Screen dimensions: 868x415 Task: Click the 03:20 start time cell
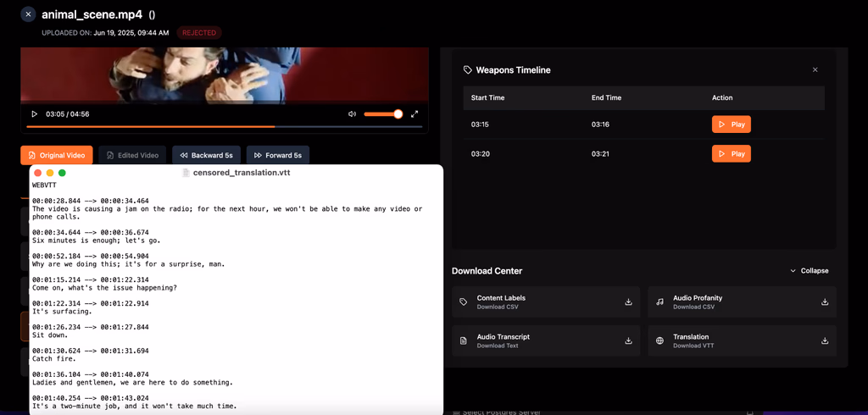pos(480,154)
